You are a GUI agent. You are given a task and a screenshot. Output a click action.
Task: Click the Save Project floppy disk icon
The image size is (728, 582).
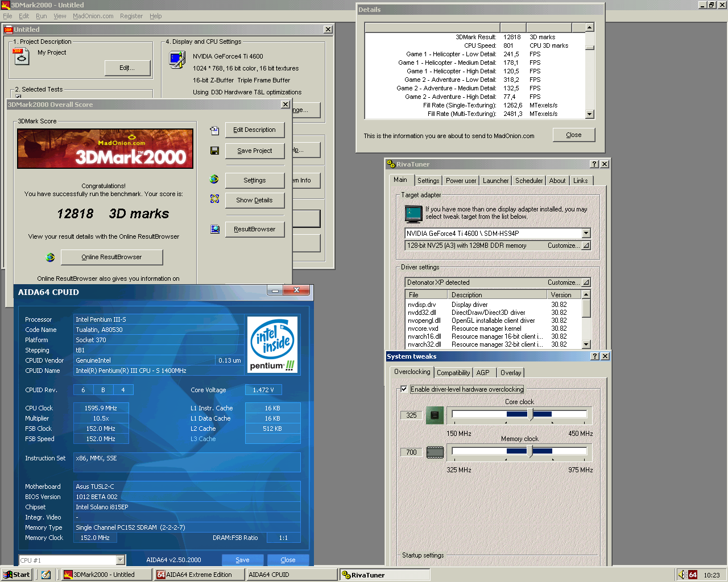[x=214, y=151]
